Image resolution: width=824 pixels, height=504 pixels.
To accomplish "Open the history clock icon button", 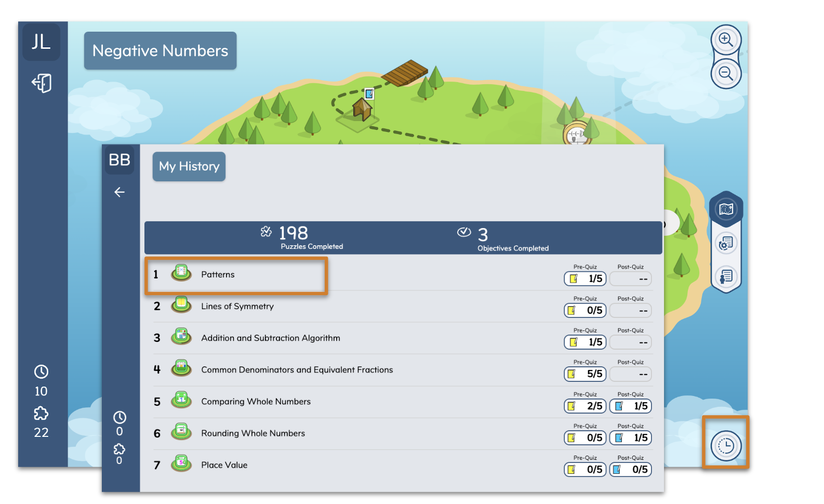I will point(725,445).
